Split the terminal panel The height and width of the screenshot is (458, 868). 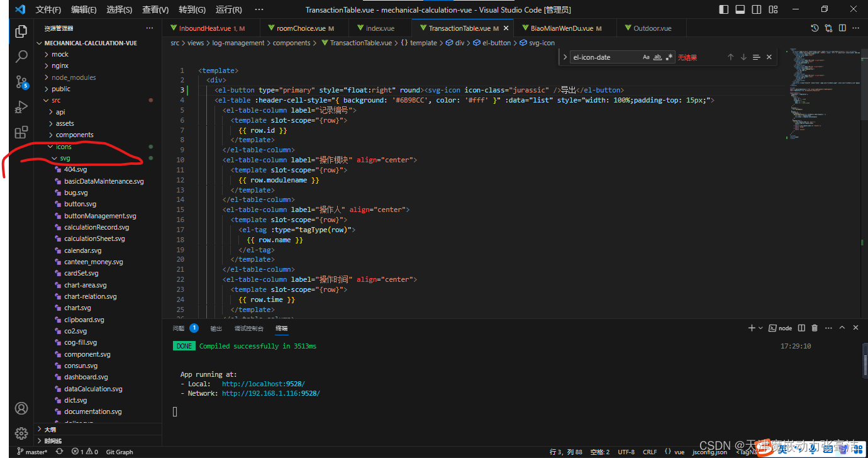point(801,328)
